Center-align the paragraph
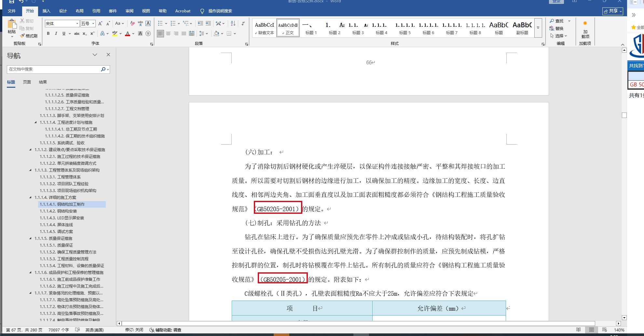 [x=168, y=33]
